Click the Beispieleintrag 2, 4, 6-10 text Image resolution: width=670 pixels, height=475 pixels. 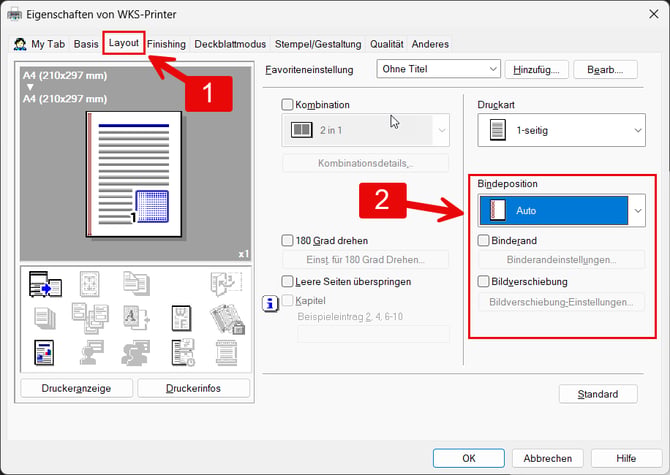(350, 317)
